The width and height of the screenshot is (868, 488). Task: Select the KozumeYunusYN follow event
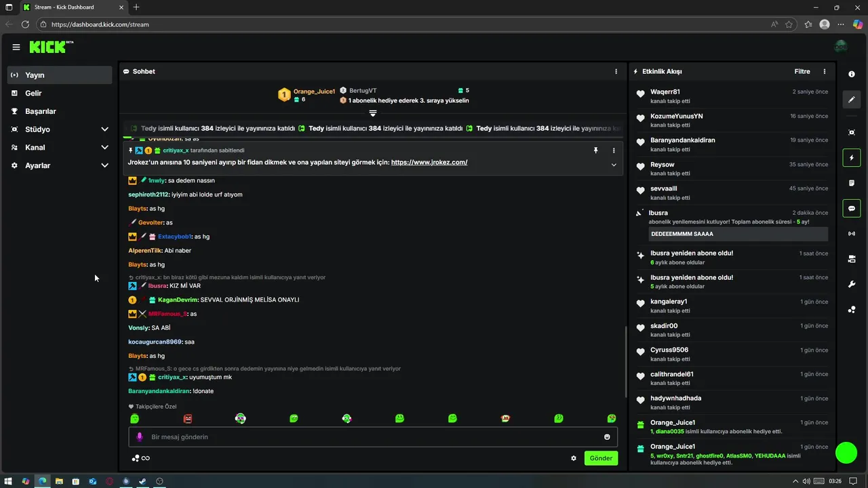[732, 120]
